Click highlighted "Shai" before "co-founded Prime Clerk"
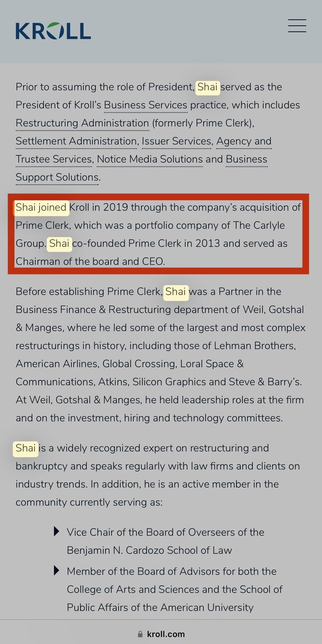This screenshot has width=322, height=644. click(60, 244)
